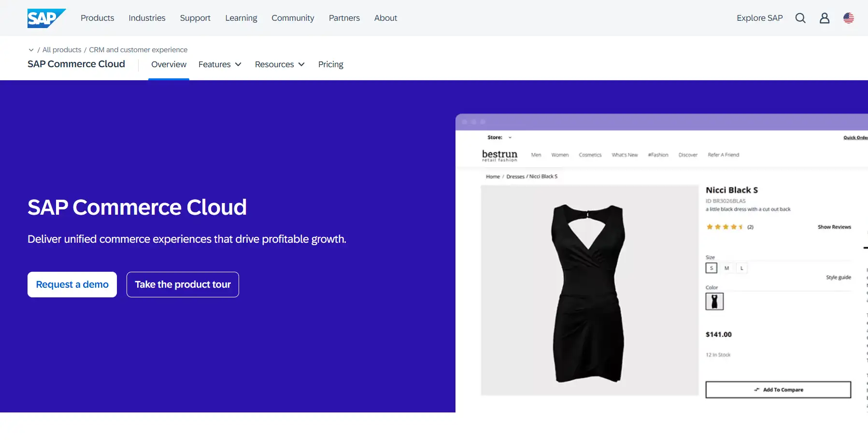
Task: Open CRM and customer experience breadcrumb
Action: (x=138, y=50)
